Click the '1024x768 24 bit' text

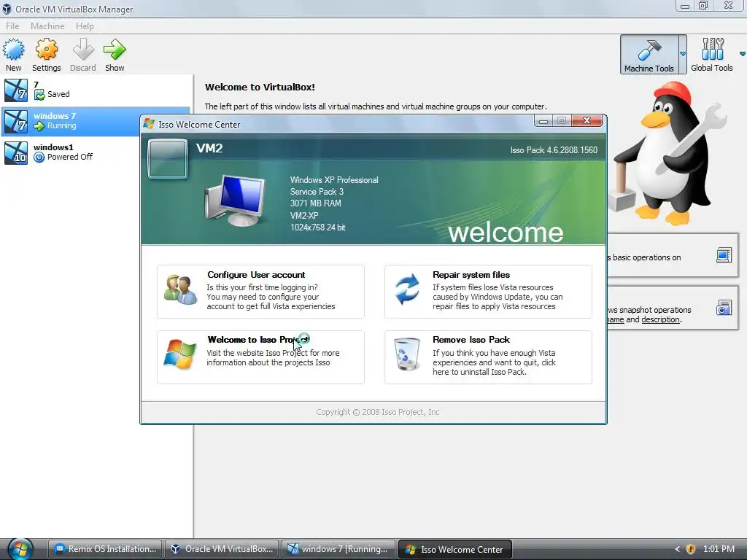click(x=318, y=227)
